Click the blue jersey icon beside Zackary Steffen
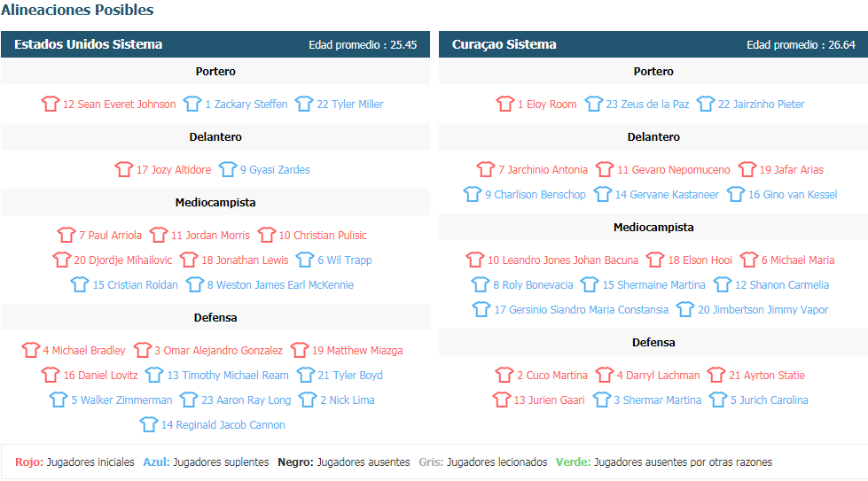Image resolution: width=868 pixels, height=481 pixels. (x=192, y=104)
